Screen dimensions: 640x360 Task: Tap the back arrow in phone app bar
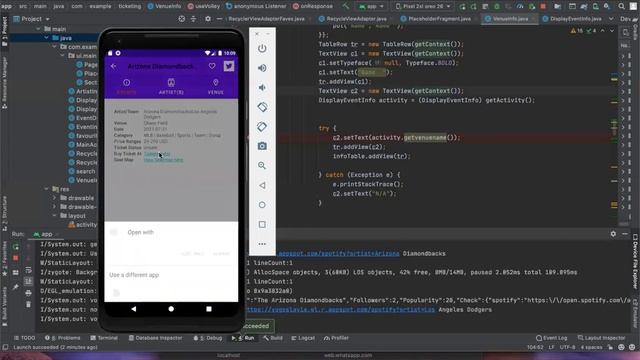pos(113,66)
